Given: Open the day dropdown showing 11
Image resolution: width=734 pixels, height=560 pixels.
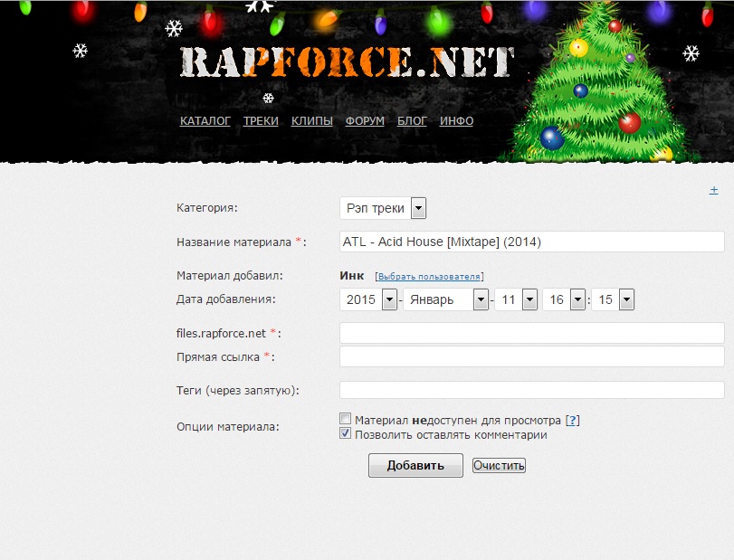Looking at the screenshot, I should point(516,299).
